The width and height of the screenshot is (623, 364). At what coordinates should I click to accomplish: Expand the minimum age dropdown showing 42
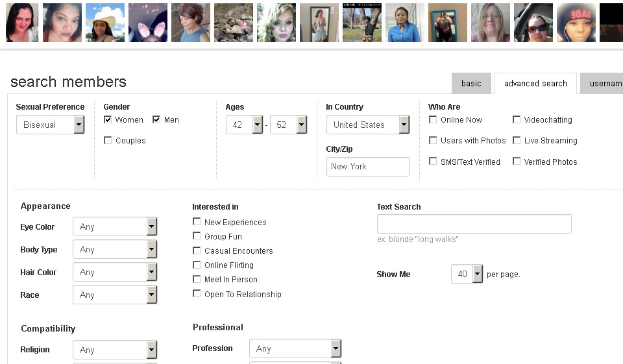(x=244, y=125)
